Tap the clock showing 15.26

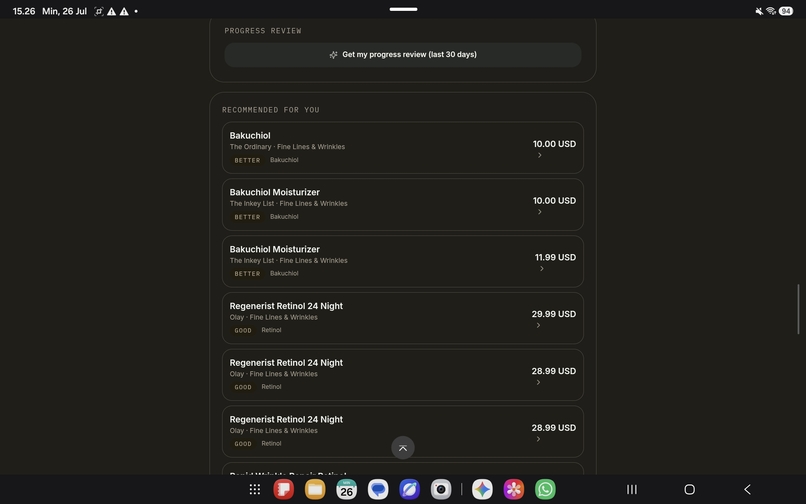tap(24, 11)
